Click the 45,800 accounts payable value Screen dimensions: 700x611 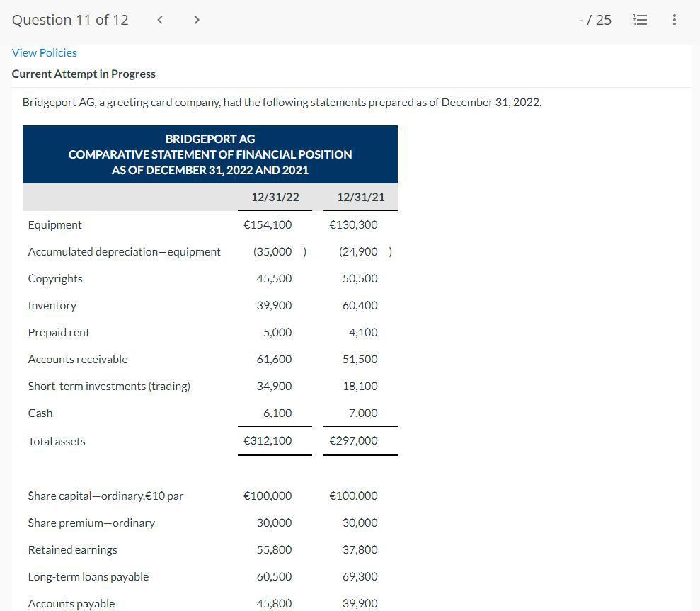pyautogui.click(x=274, y=603)
